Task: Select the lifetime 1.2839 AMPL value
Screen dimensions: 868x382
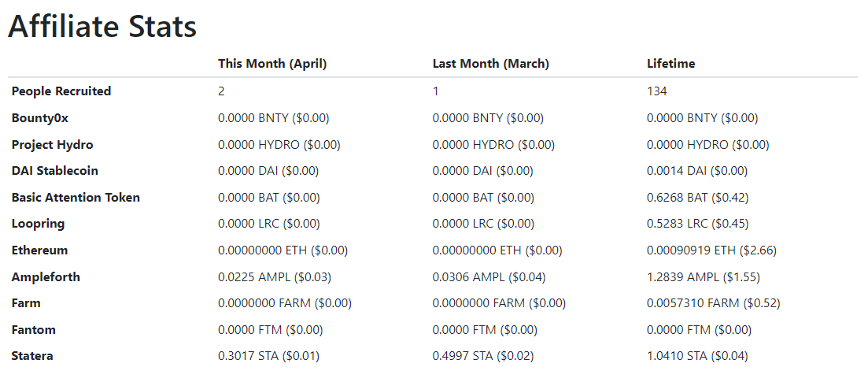Action: pos(704,277)
